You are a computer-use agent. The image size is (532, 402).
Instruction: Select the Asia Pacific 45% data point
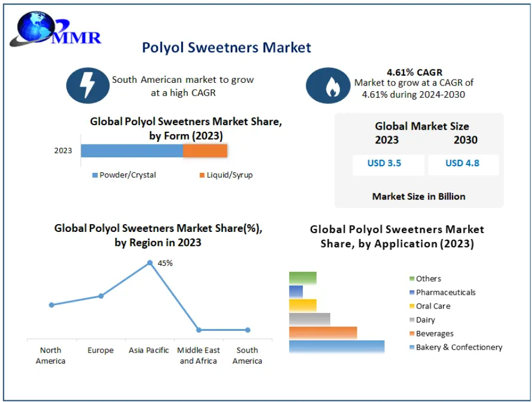[150, 262]
